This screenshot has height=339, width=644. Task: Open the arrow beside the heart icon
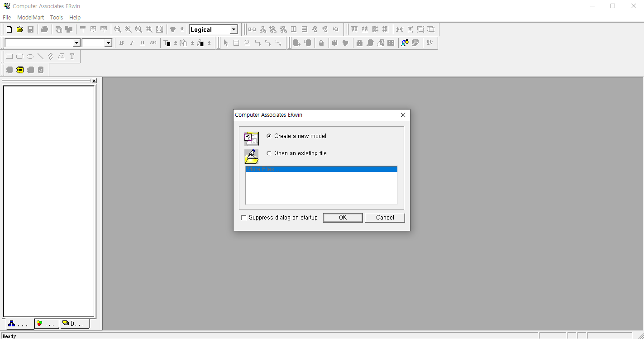[182, 29]
